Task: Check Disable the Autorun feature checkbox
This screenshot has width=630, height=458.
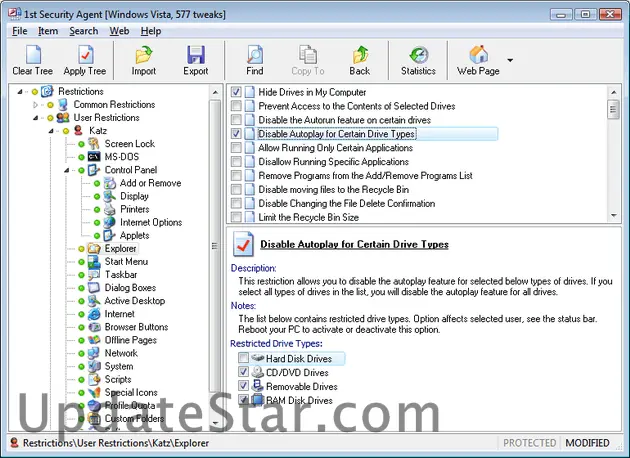Action: pyautogui.click(x=236, y=120)
